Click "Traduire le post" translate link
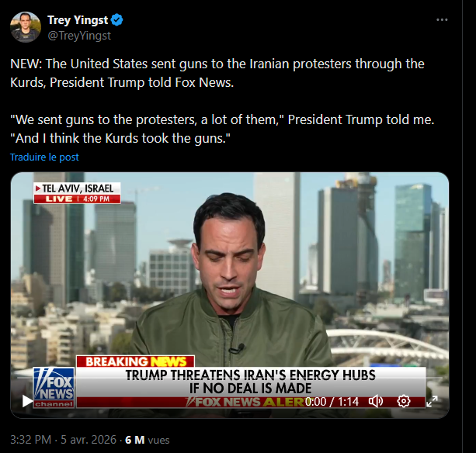 [44, 157]
